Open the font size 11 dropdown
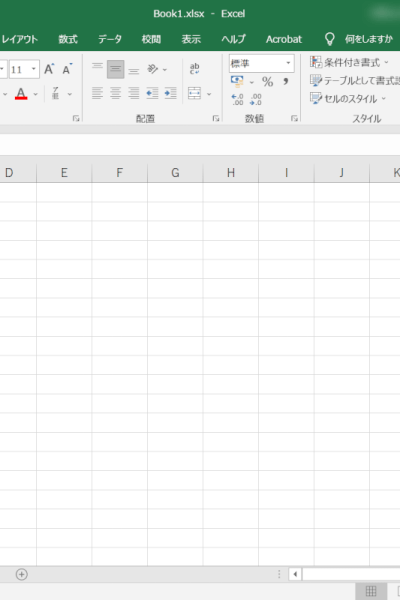 (x=34, y=69)
